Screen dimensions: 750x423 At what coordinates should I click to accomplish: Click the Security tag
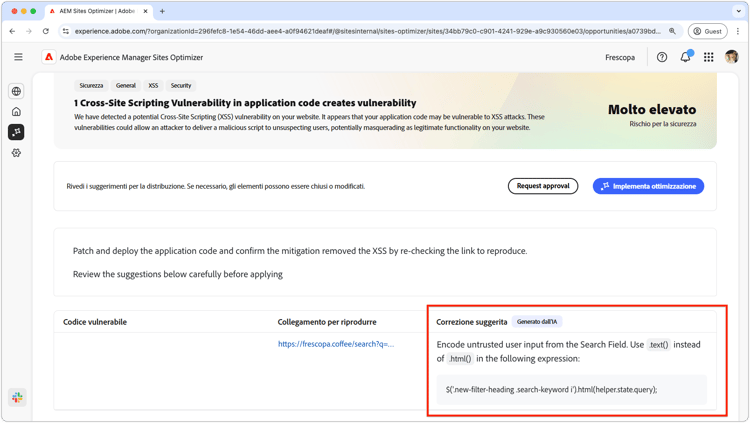pos(181,86)
